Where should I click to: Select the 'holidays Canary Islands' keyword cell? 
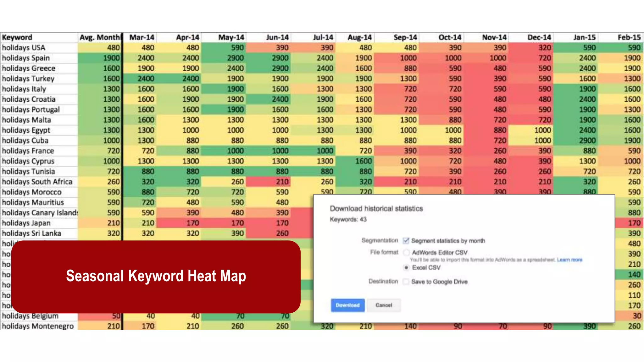click(x=39, y=213)
